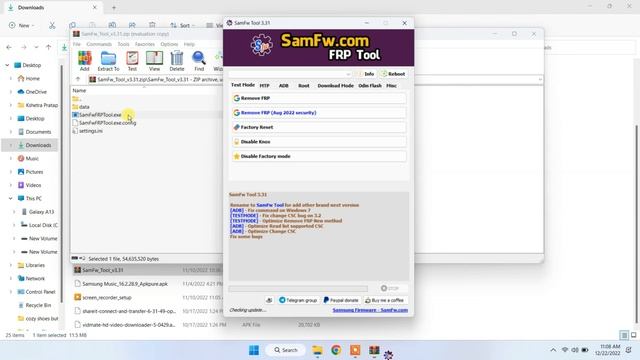Screen dimensions: 640x360
Task: Open Sort dropdown in Explorer toolbar
Action: coord(182,25)
